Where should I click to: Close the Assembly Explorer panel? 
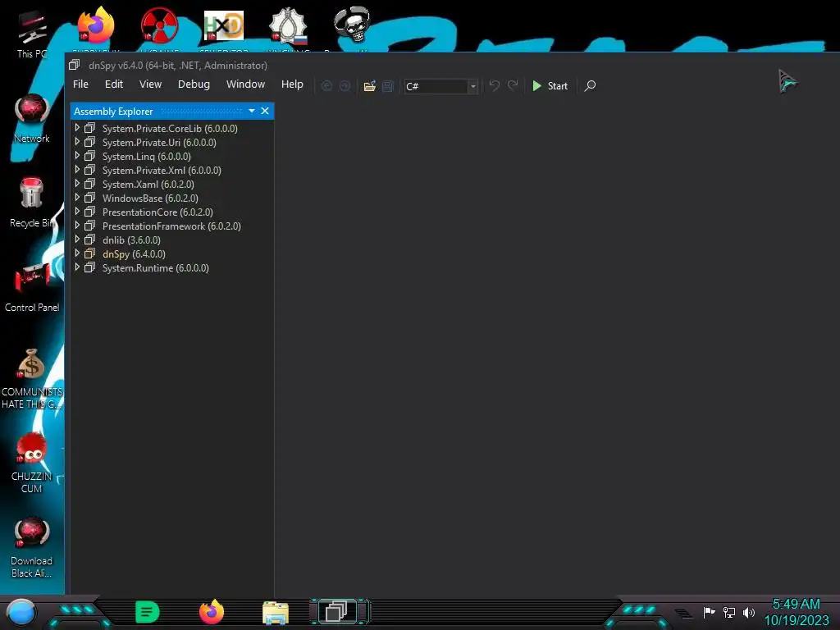265,111
